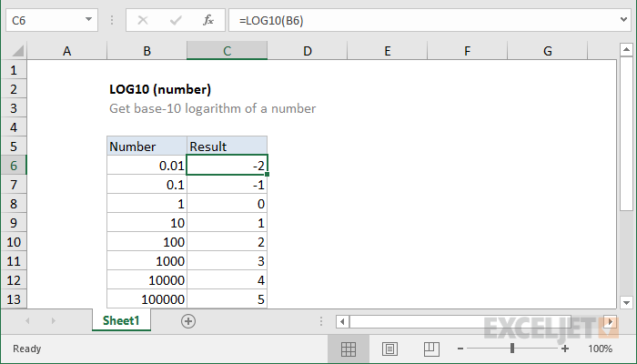The width and height of the screenshot is (637, 364).
Task: Select row 9 header
Action: point(13,223)
